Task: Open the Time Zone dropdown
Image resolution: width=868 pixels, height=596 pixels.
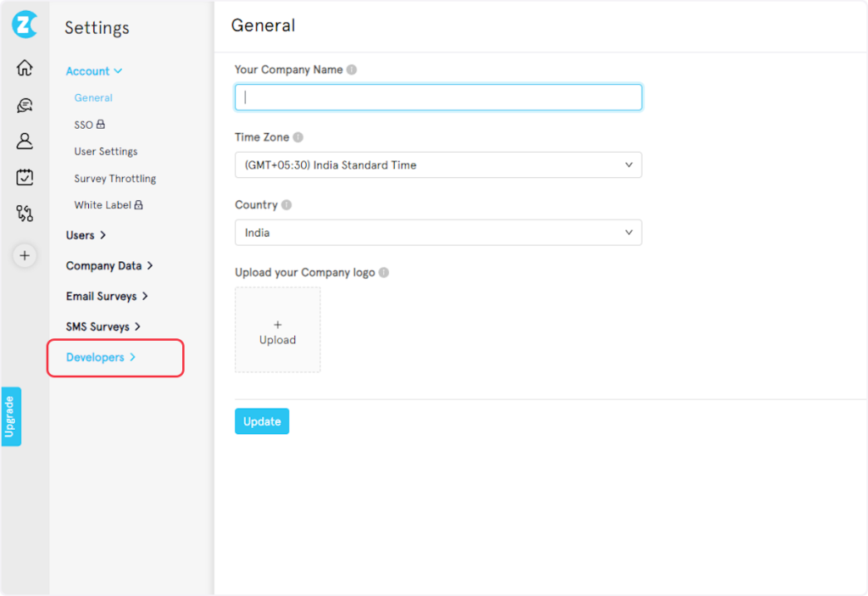Action: coord(437,165)
